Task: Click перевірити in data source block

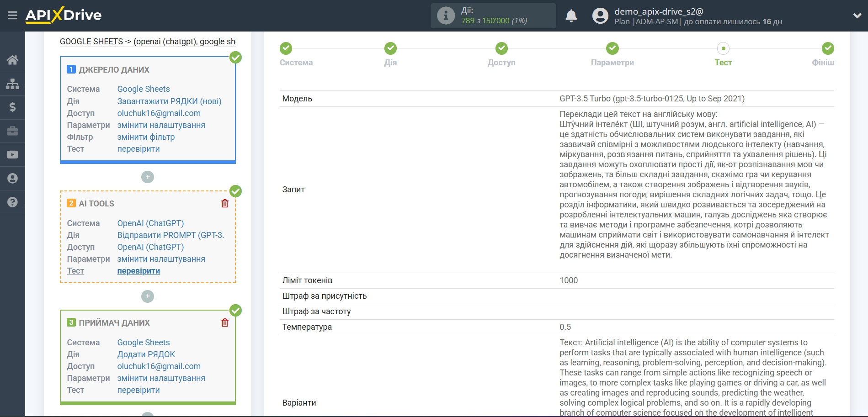Action: [x=138, y=149]
